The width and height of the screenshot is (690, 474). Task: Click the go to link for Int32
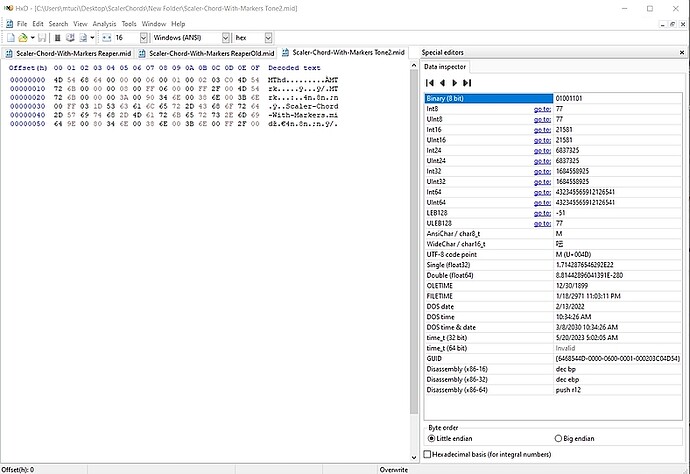[542, 172]
